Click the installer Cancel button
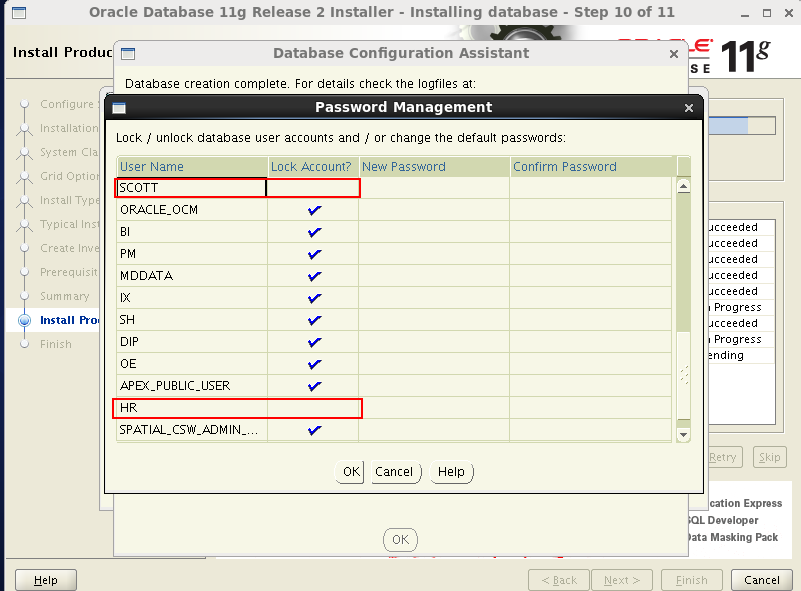 [x=762, y=580]
